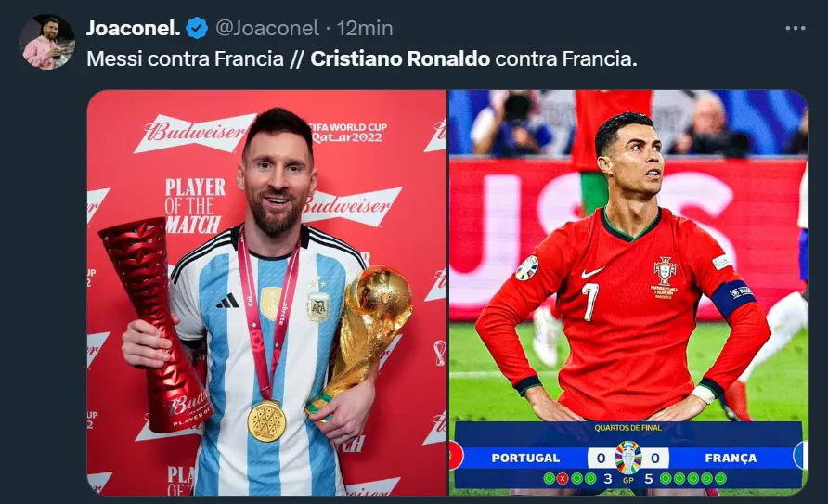Click the gold medal on Messi's chest

tap(267, 421)
